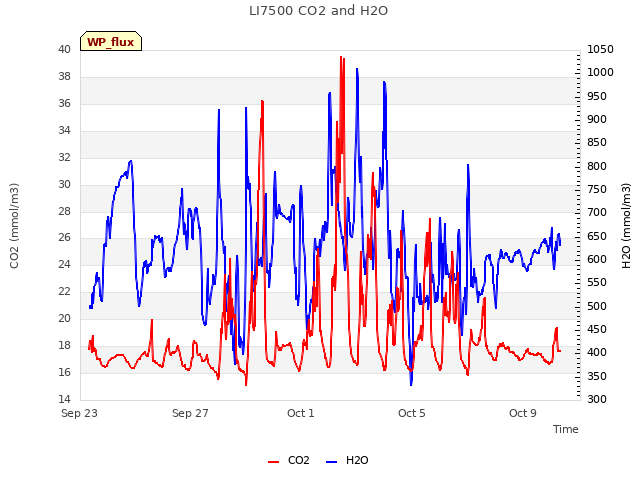Click the highest red CO2 peak near 39
640x480 pixels.
341,57
